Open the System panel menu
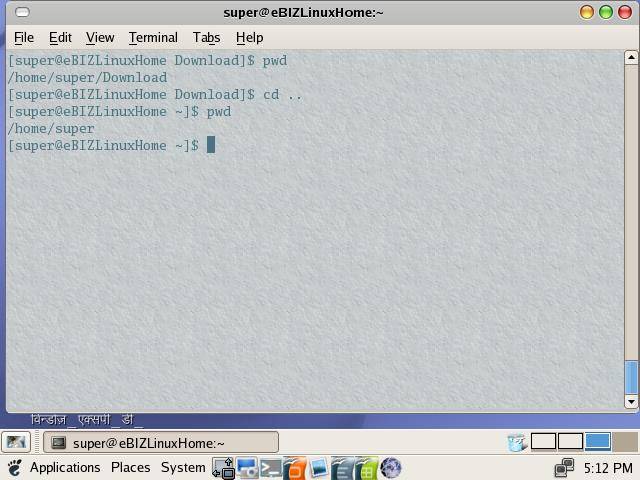Viewport: 640px width, 480px height. coord(183,468)
